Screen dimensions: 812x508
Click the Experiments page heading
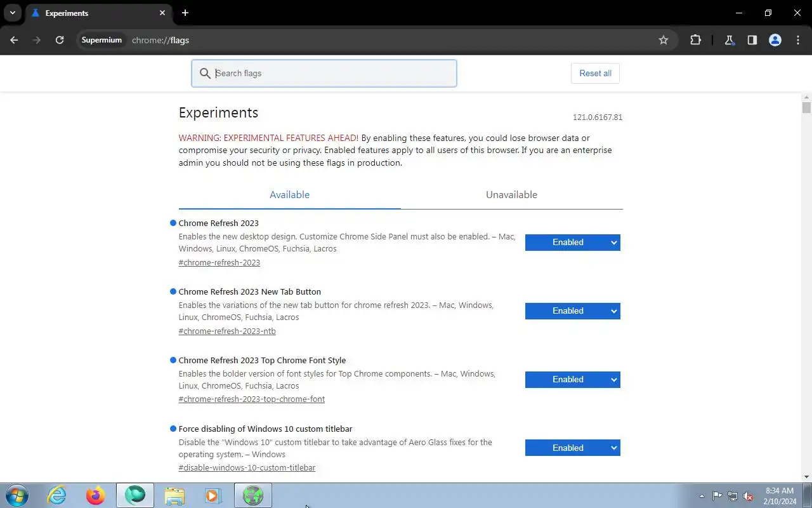[x=218, y=112]
